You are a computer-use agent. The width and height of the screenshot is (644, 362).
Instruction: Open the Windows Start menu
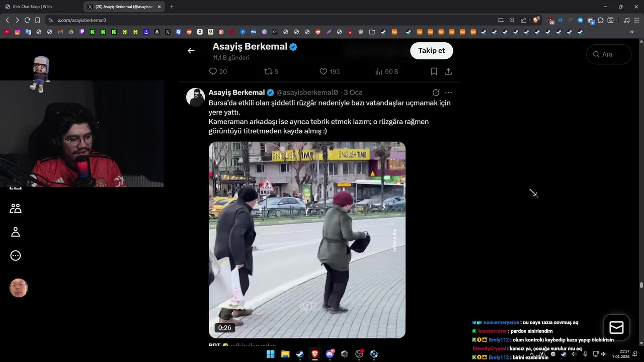click(x=270, y=354)
